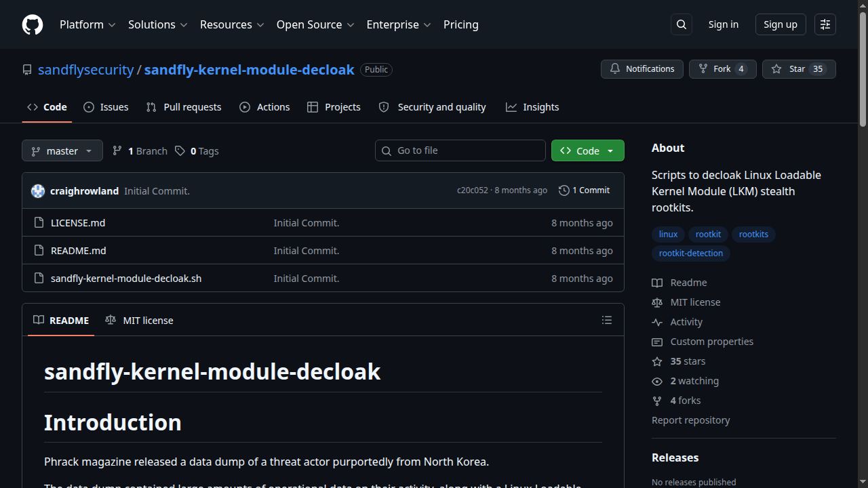Open the c20c052 commit hash link
Image resolution: width=868 pixels, height=488 pixels.
coord(472,190)
